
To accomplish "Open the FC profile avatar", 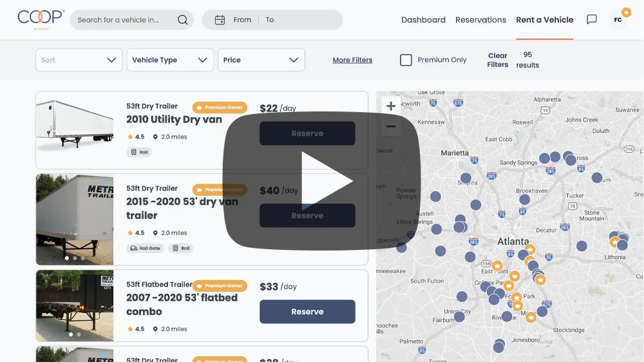I will (x=618, y=19).
